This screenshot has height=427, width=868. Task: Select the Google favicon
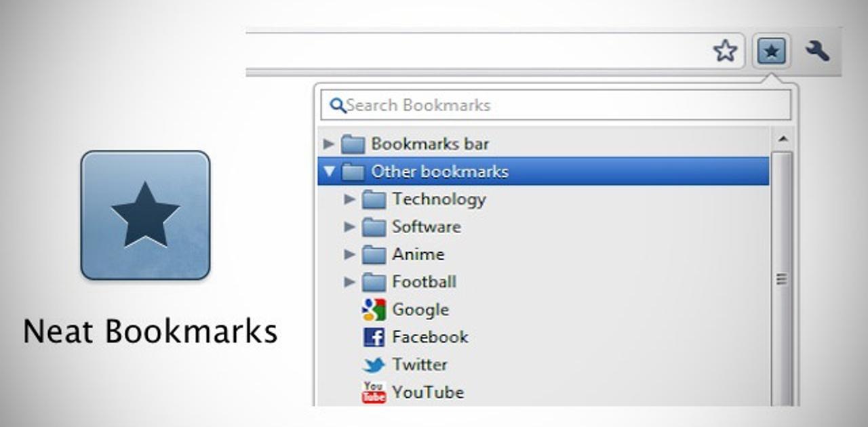pyautogui.click(x=372, y=309)
